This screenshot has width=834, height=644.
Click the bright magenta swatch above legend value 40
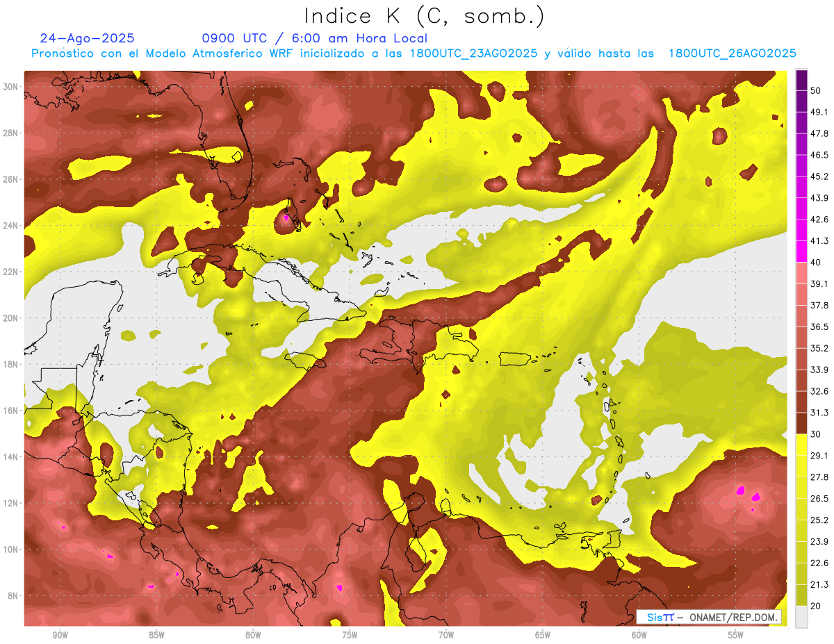[x=802, y=251]
